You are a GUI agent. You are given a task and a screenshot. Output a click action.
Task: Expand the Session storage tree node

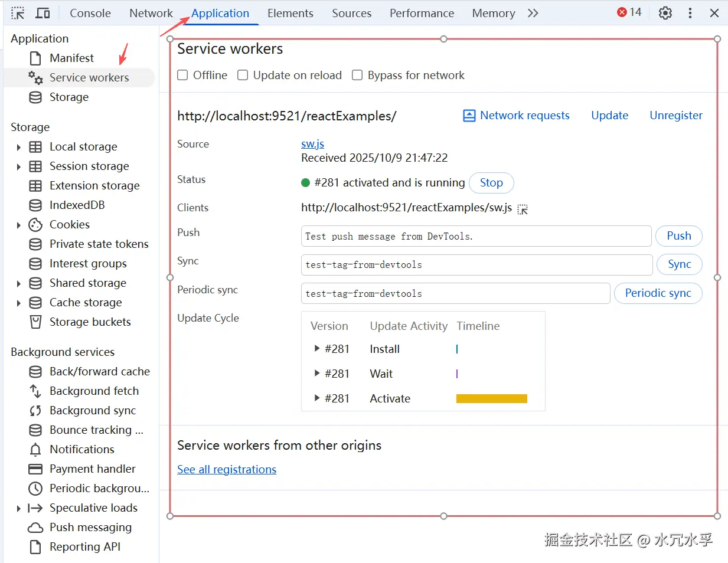[18, 166]
